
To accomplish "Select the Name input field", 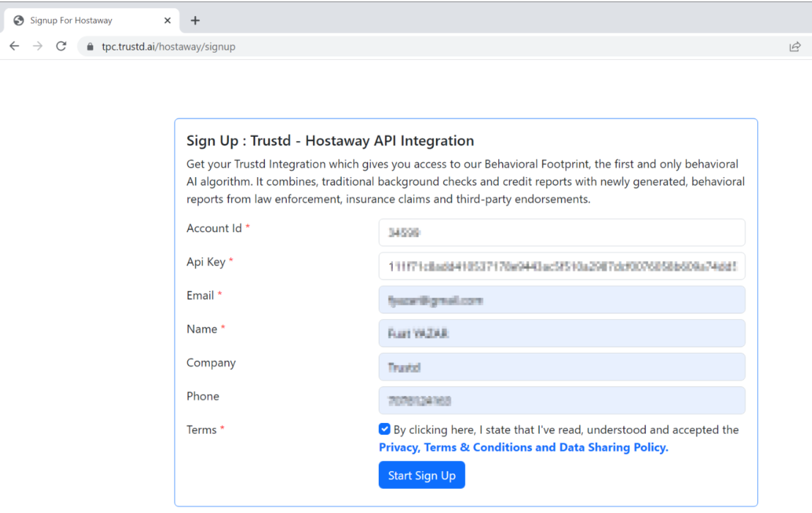I will [562, 333].
